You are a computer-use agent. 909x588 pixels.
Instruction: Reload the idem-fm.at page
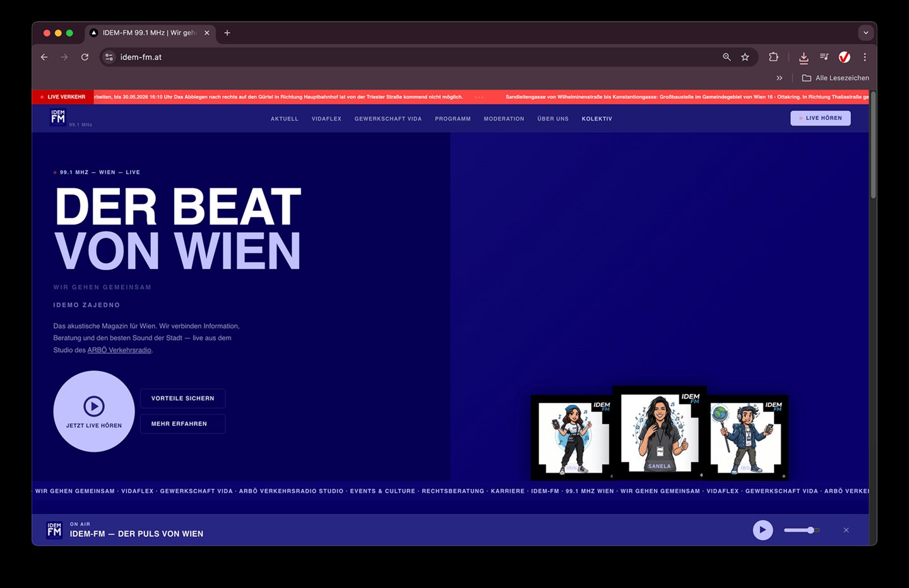pyautogui.click(x=85, y=57)
